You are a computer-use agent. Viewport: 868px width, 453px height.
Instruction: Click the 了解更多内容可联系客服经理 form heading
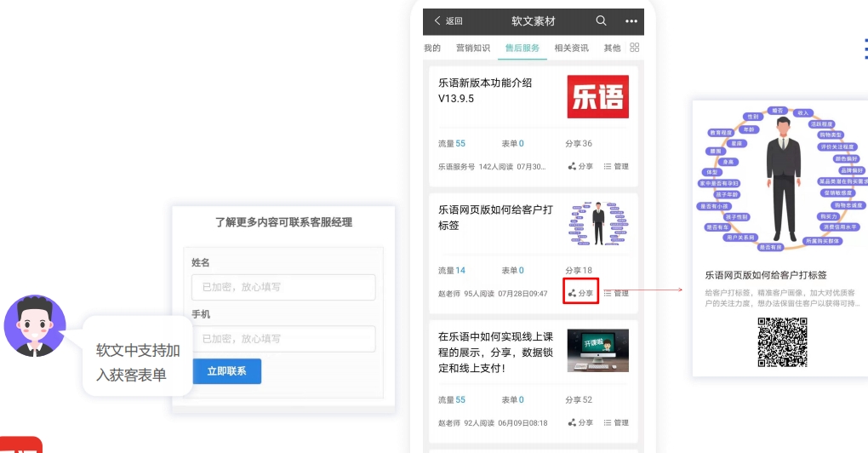pyautogui.click(x=283, y=222)
